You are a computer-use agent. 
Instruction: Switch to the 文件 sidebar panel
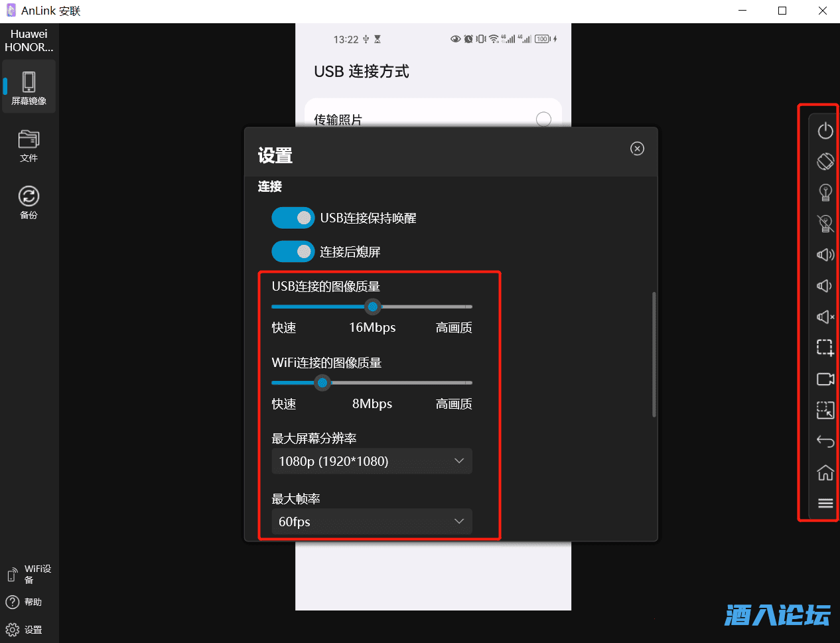coord(29,146)
